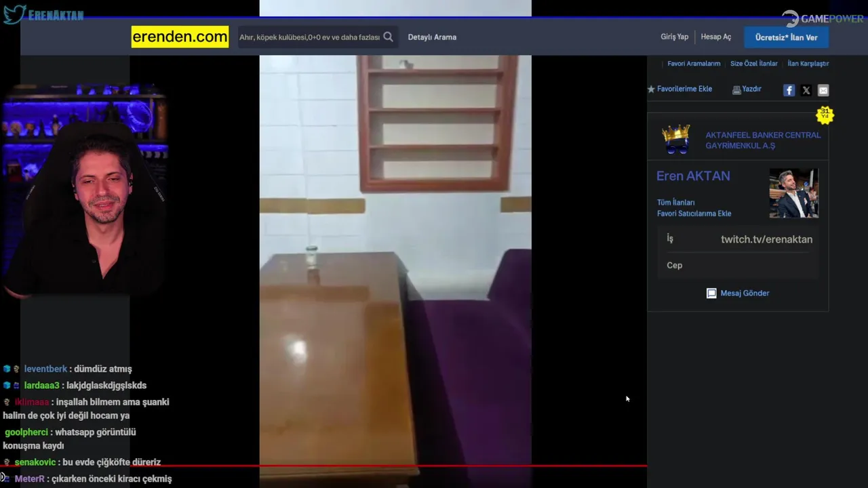Click the magnifier search icon
Viewport: 868px width, 488px height.
[388, 37]
